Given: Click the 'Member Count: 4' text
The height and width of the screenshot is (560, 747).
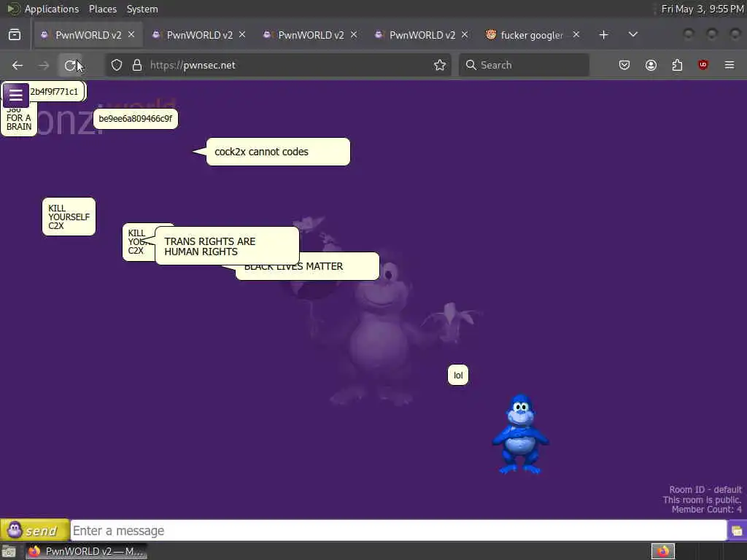Looking at the screenshot, I should point(706,510).
